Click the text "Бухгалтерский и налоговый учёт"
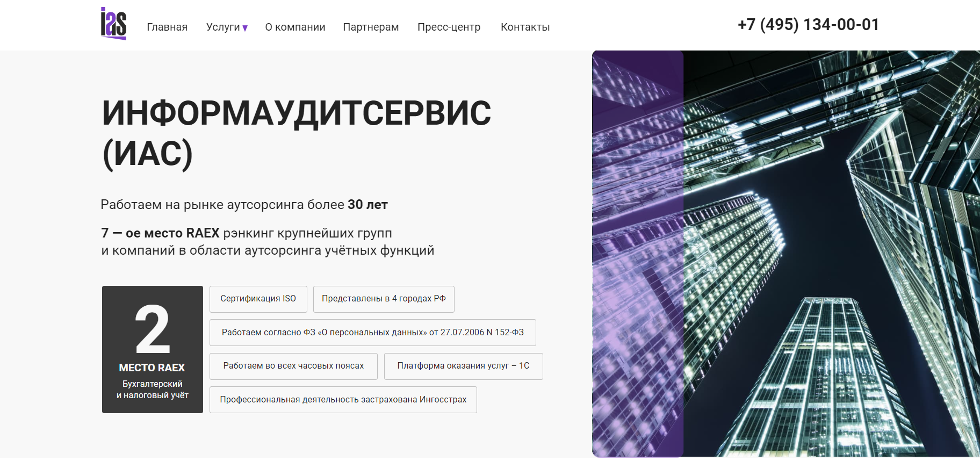Image resolution: width=980 pixels, height=461 pixels. click(x=153, y=390)
